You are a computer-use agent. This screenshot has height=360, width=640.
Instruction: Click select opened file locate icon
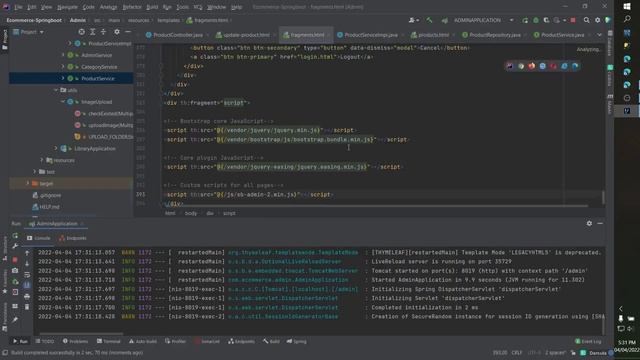pyautogui.click(x=82, y=32)
